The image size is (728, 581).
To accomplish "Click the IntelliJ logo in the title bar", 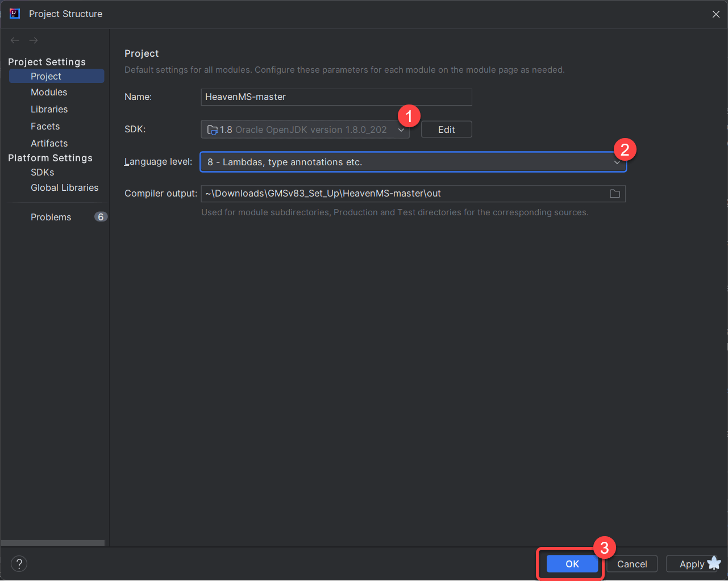I will [x=15, y=14].
